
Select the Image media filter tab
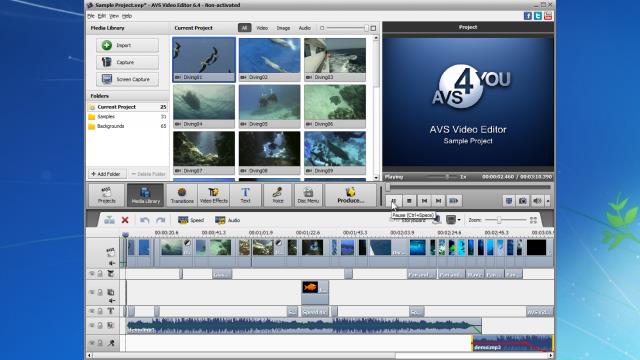(x=283, y=28)
